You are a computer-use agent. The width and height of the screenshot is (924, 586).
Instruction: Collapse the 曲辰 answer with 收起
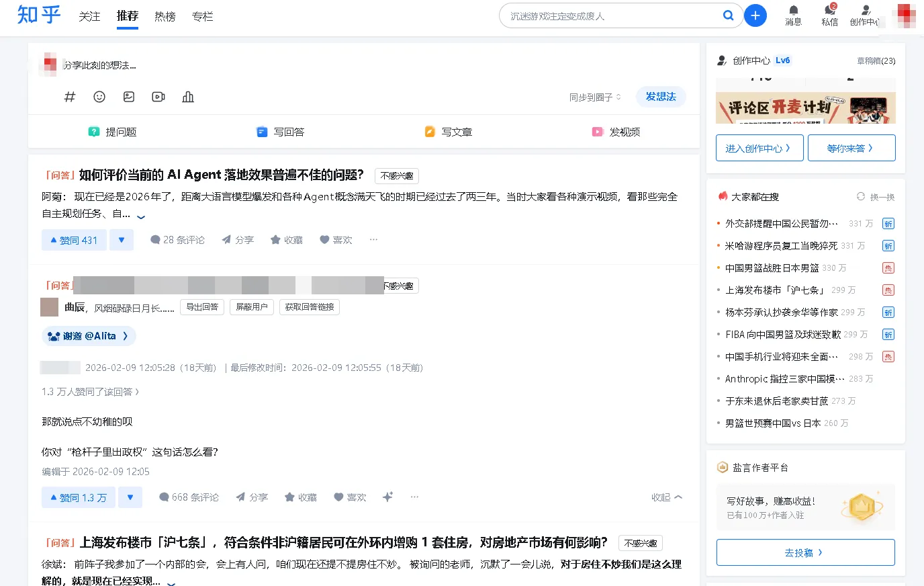(665, 497)
